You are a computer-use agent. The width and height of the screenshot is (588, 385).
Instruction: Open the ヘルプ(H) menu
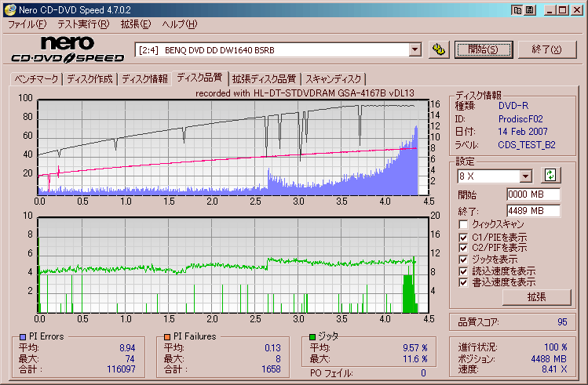tap(180, 25)
